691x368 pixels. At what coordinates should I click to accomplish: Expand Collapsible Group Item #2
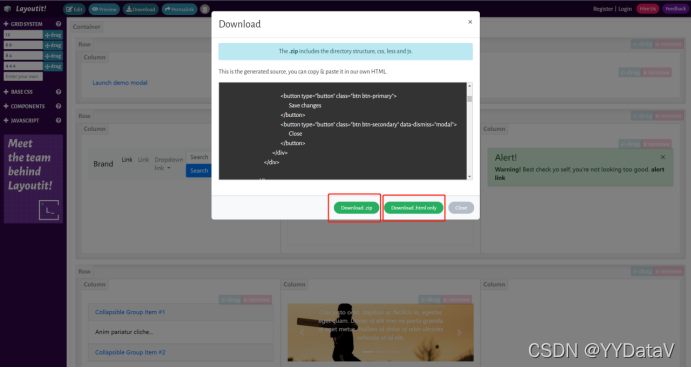130,352
